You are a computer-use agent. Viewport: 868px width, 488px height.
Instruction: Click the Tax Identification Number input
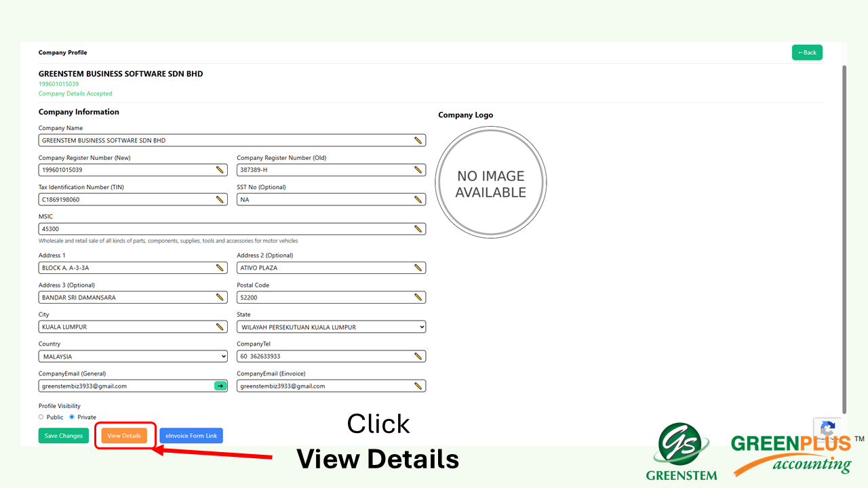coord(133,199)
